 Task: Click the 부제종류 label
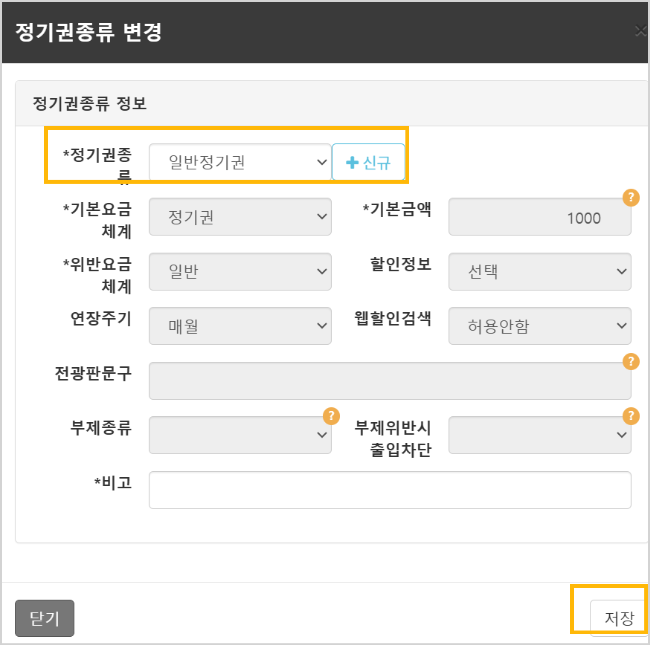[101, 427]
